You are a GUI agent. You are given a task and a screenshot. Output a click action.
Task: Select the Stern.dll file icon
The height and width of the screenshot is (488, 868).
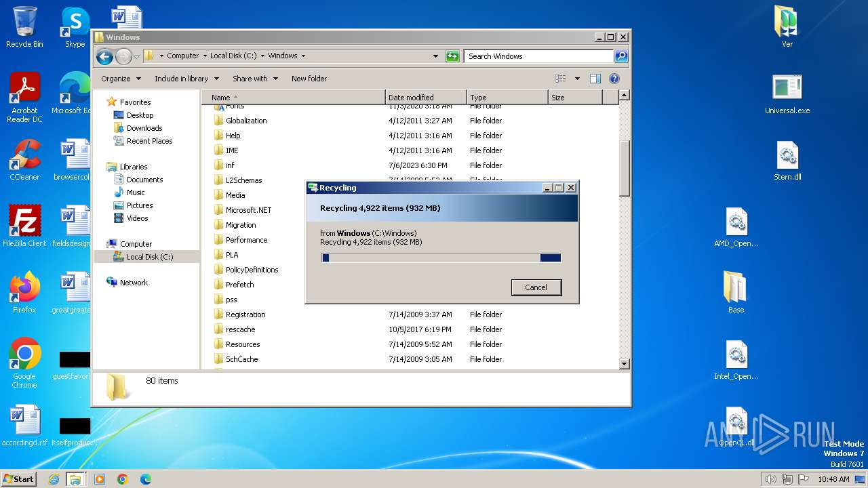click(787, 160)
